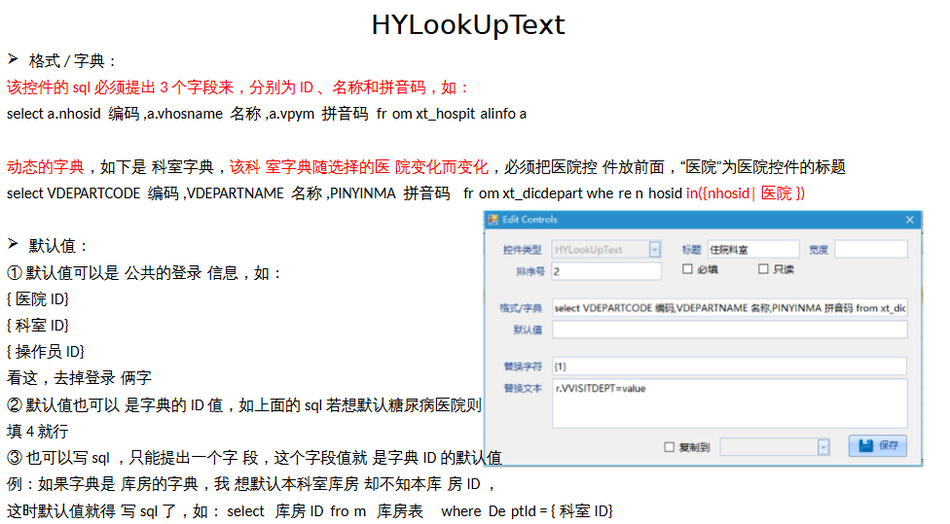The height and width of the screenshot is (524, 950).
Task: Click the HYLookUpText page heading
Action: 468,25
